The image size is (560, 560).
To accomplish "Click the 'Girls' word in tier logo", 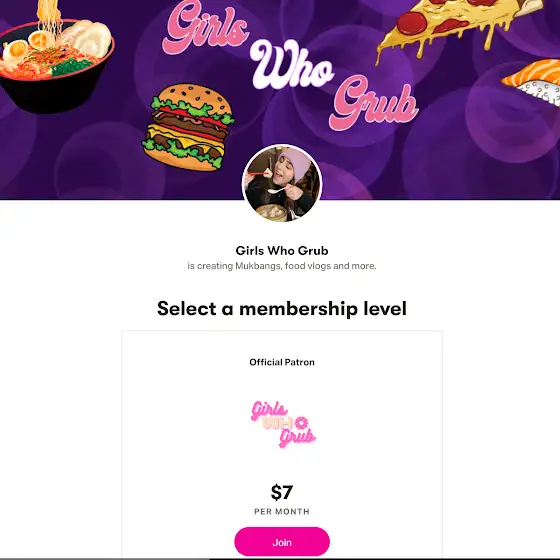I will pyautogui.click(x=269, y=410).
